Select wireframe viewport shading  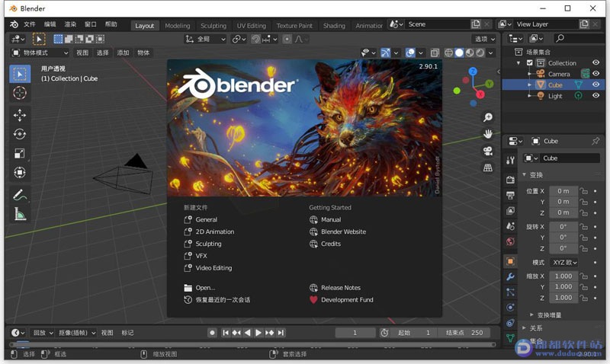click(x=448, y=53)
